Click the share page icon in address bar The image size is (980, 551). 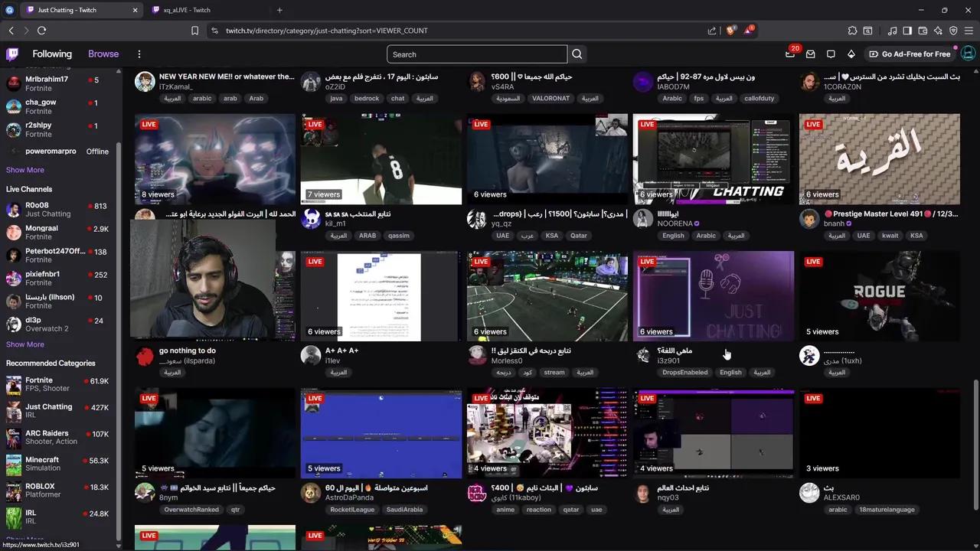coord(712,31)
